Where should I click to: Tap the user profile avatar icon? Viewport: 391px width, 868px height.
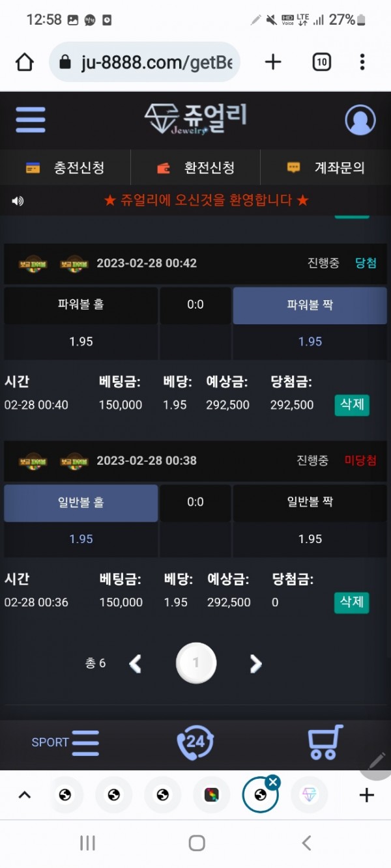coord(360,120)
